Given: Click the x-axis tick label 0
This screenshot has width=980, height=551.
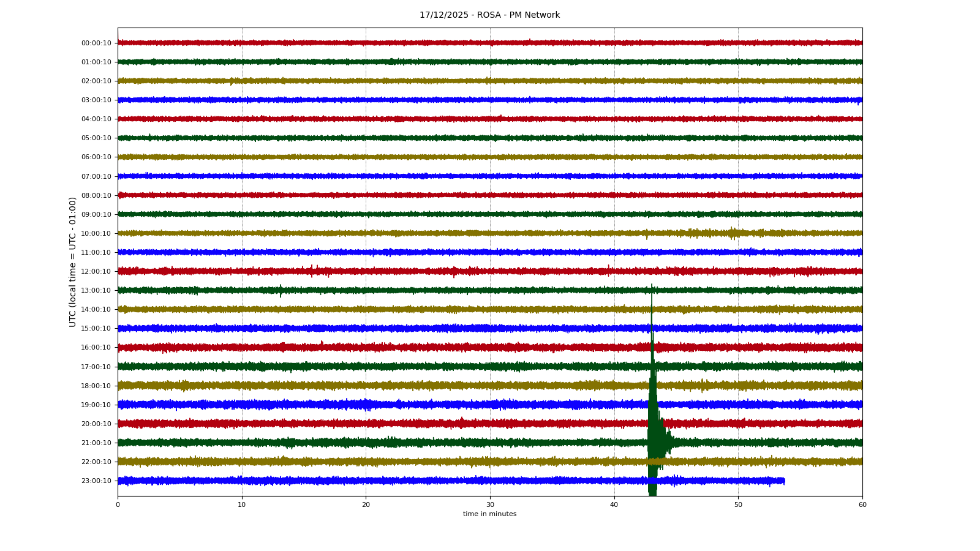Looking at the screenshot, I should coord(118,505).
